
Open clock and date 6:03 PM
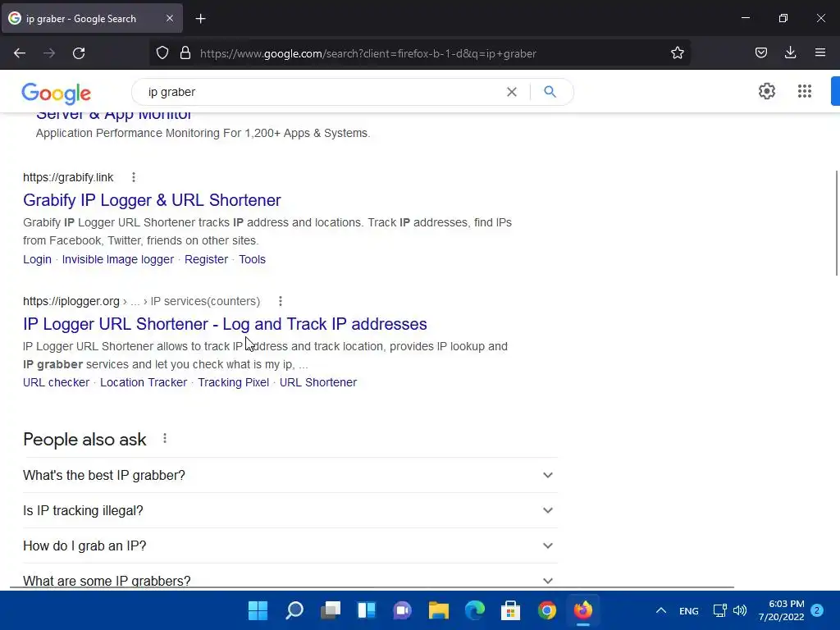click(x=781, y=610)
